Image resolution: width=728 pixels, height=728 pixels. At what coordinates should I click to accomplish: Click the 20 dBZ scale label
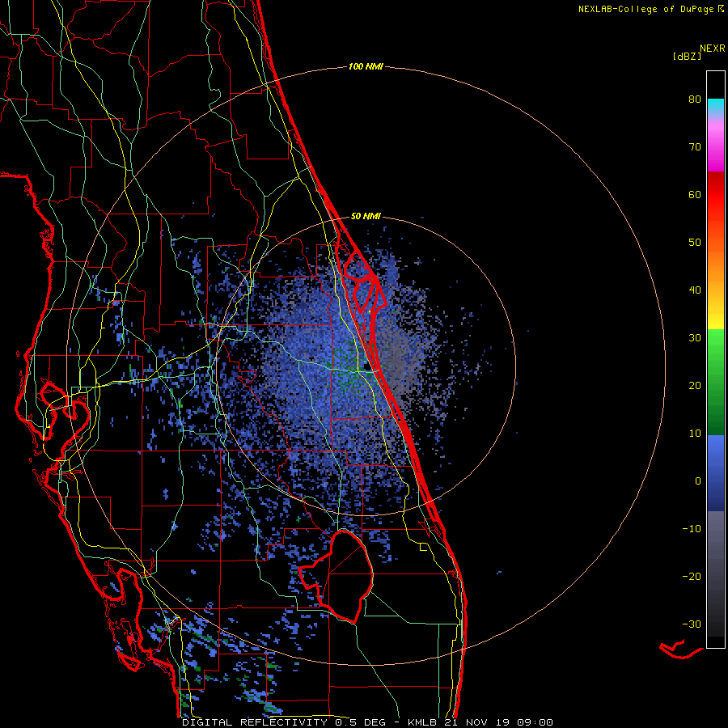[695, 386]
